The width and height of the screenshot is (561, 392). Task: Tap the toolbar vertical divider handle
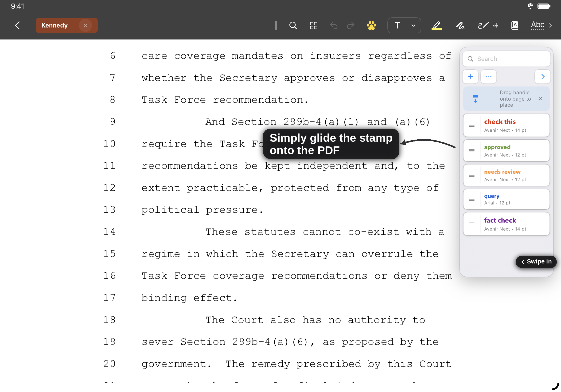(x=276, y=25)
